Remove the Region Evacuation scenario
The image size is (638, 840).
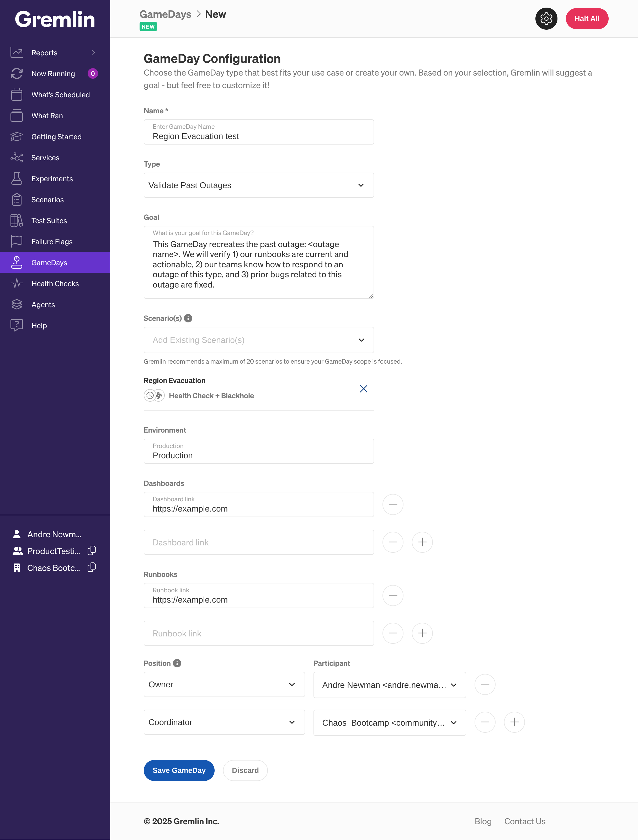363,389
